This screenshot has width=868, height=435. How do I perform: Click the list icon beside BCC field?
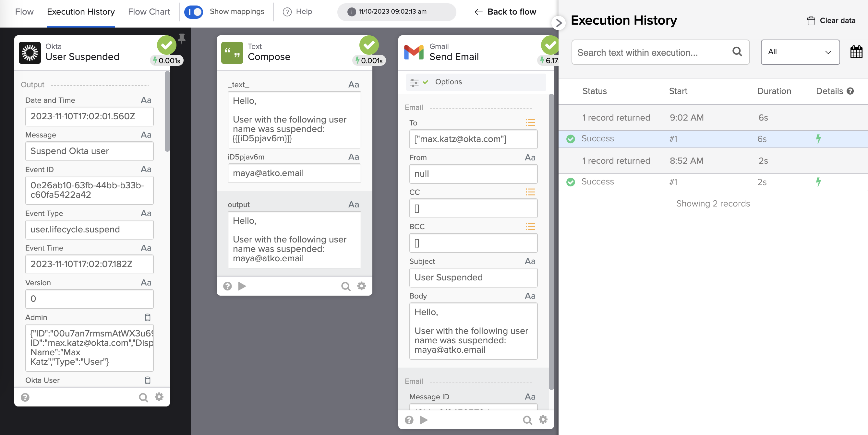tap(530, 227)
